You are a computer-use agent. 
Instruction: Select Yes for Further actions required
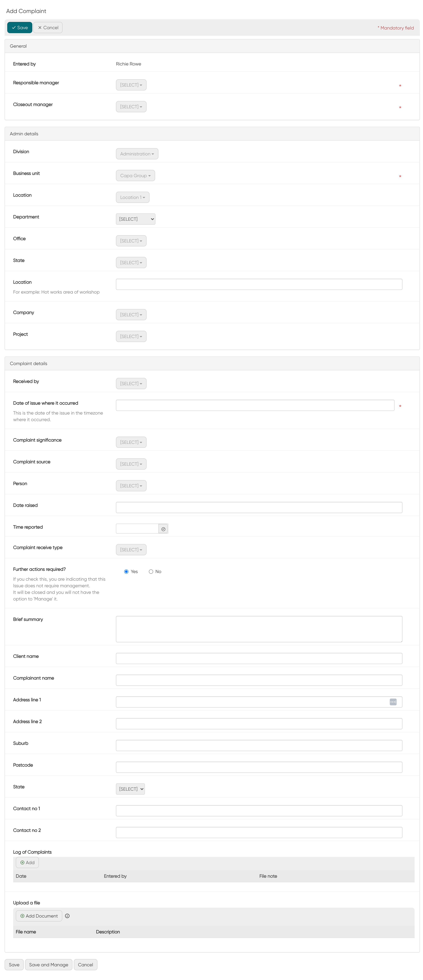point(126,571)
